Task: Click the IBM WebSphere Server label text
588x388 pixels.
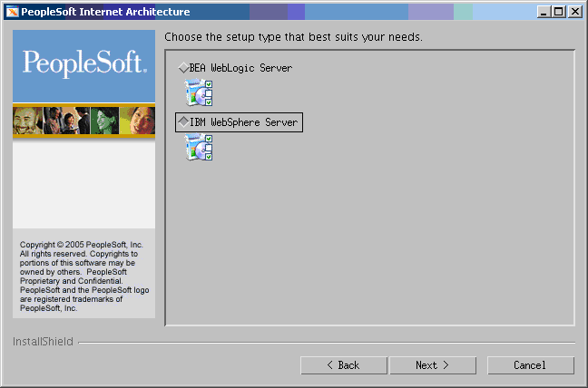Action: (243, 122)
